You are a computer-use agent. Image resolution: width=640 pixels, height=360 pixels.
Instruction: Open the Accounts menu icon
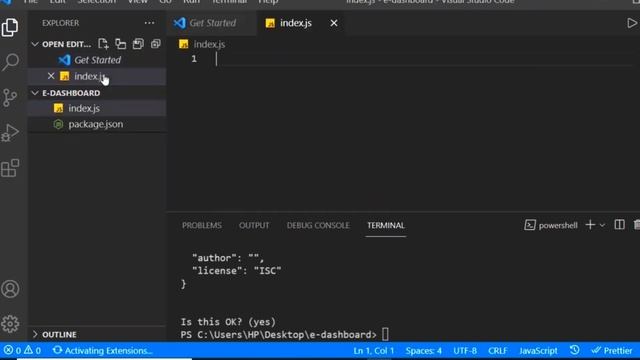point(10,289)
